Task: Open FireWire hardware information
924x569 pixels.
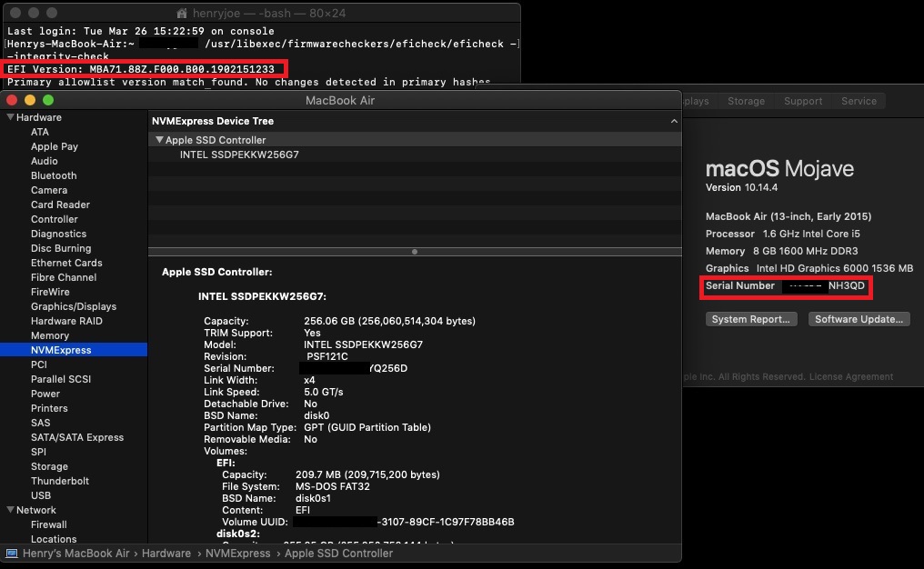Action: coord(50,292)
